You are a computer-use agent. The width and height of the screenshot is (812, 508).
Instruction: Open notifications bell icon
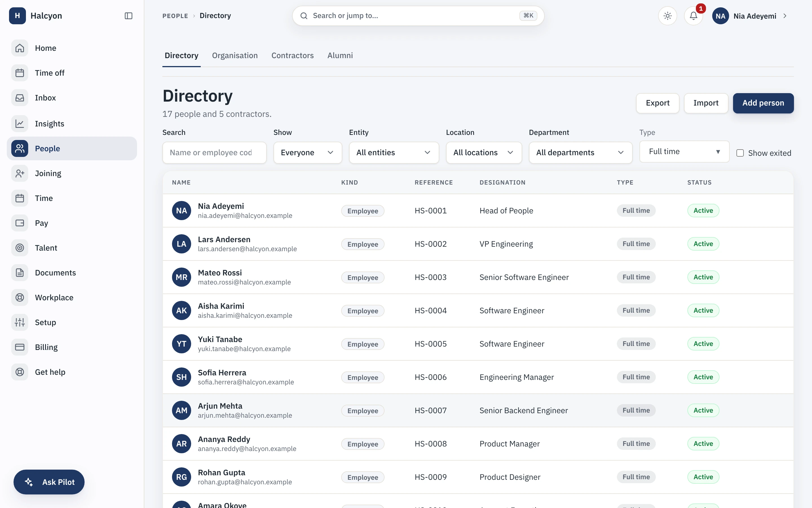[x=694, y=16]
